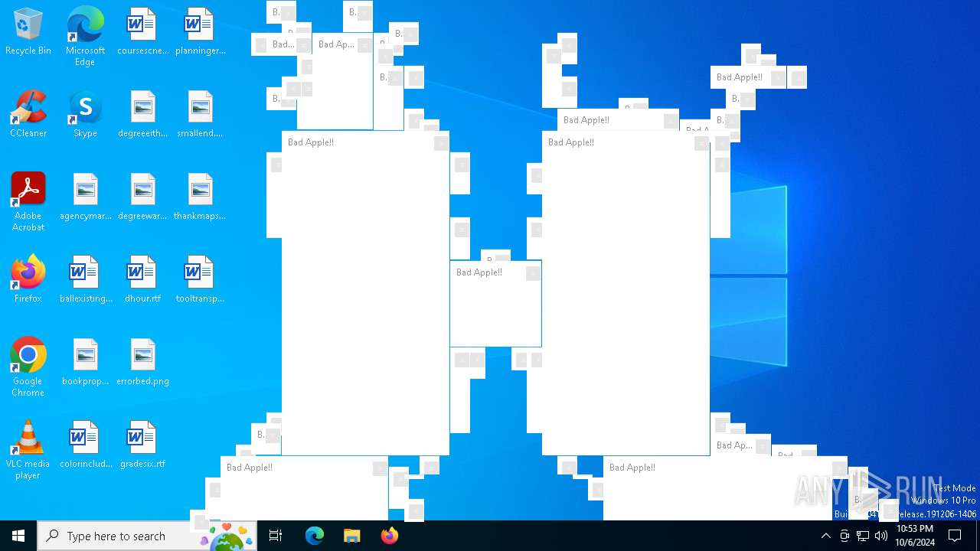Open the network status tray icon
980x551 pixels.
[x=863, y=536]
